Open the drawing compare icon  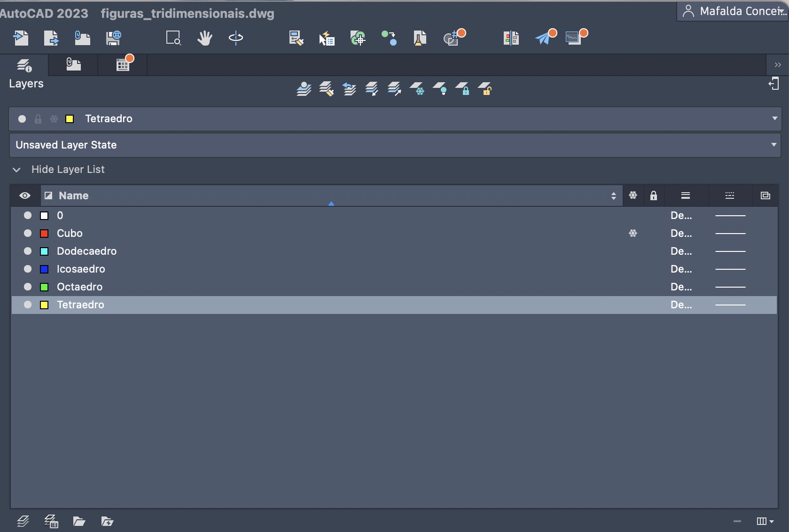(511, 38)
